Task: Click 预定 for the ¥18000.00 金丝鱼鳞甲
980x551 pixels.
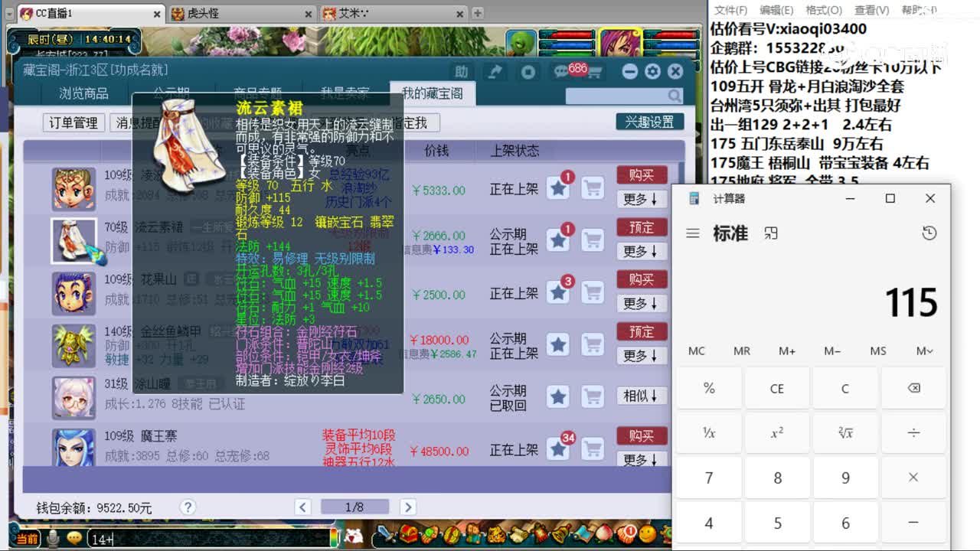Action: (x=642, y=331)
